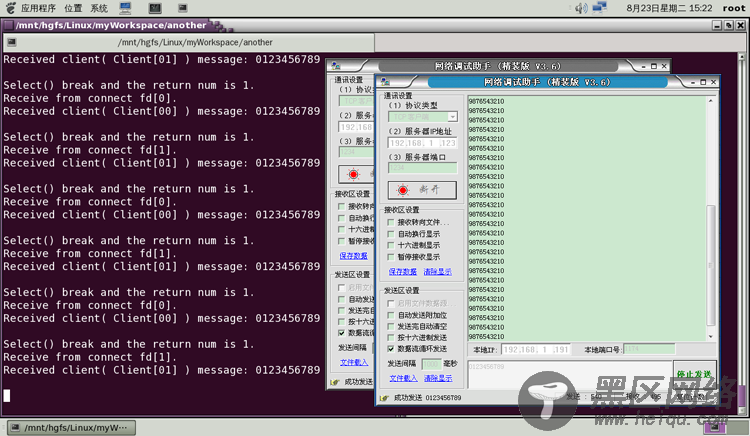Click status text 成功发送 0123456789
Viewport: 750px width, 436px height.
point(427,398)
